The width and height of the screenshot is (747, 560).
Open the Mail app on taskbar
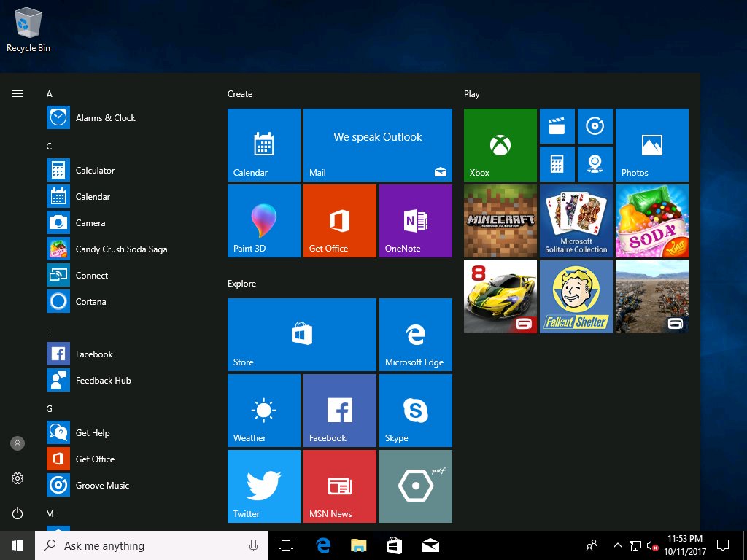430,545
